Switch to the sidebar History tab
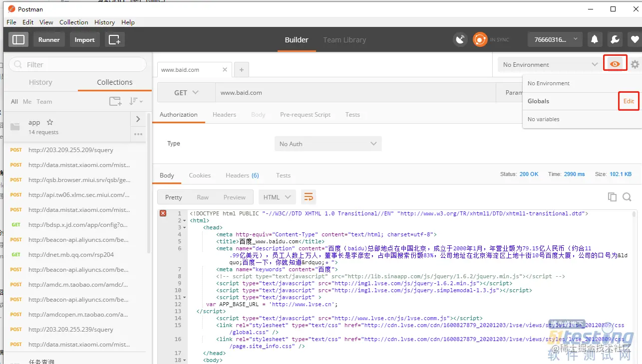 40,82
